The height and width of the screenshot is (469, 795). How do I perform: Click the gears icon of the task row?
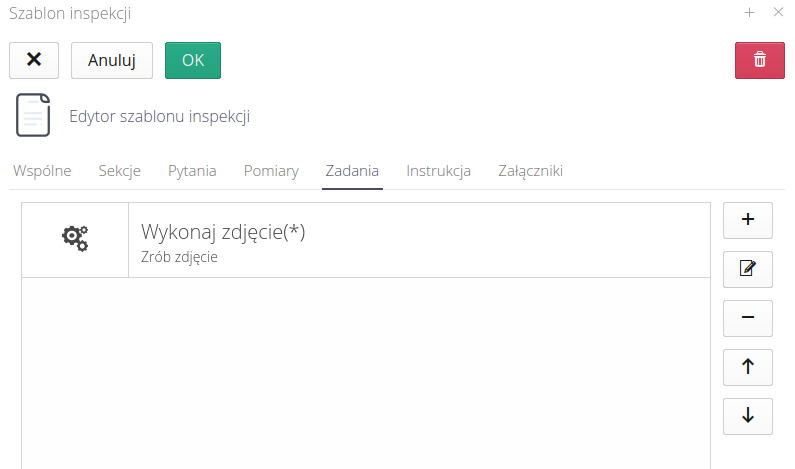coord(75,239)
